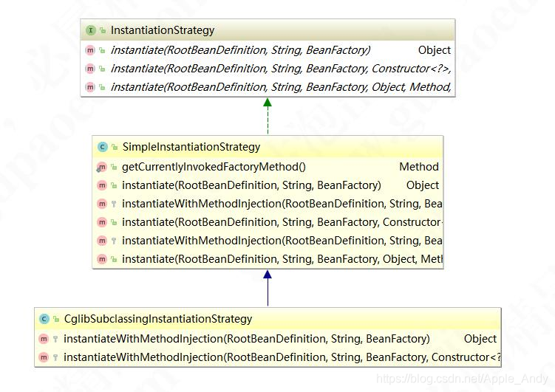Click protected key icon of Cglib Constructor<? row

(55, 358)
